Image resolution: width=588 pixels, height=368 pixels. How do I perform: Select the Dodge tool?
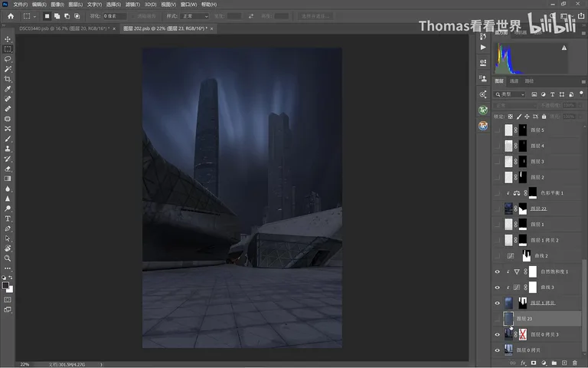pos(8,209)
